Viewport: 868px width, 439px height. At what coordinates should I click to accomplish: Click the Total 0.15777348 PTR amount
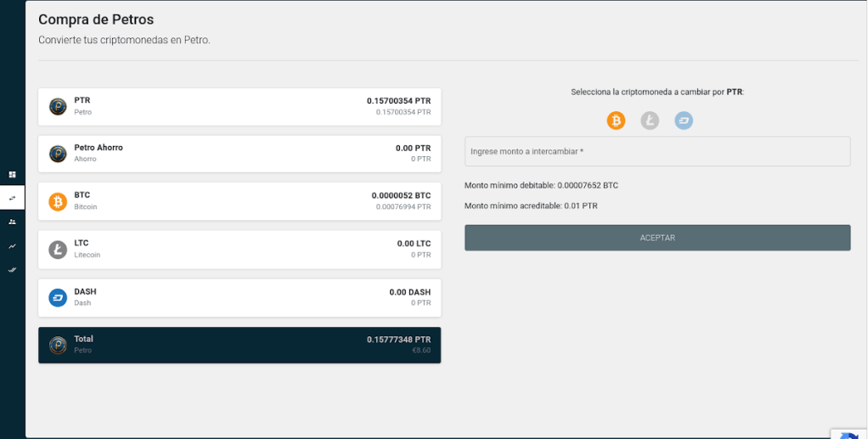(398, 340)
